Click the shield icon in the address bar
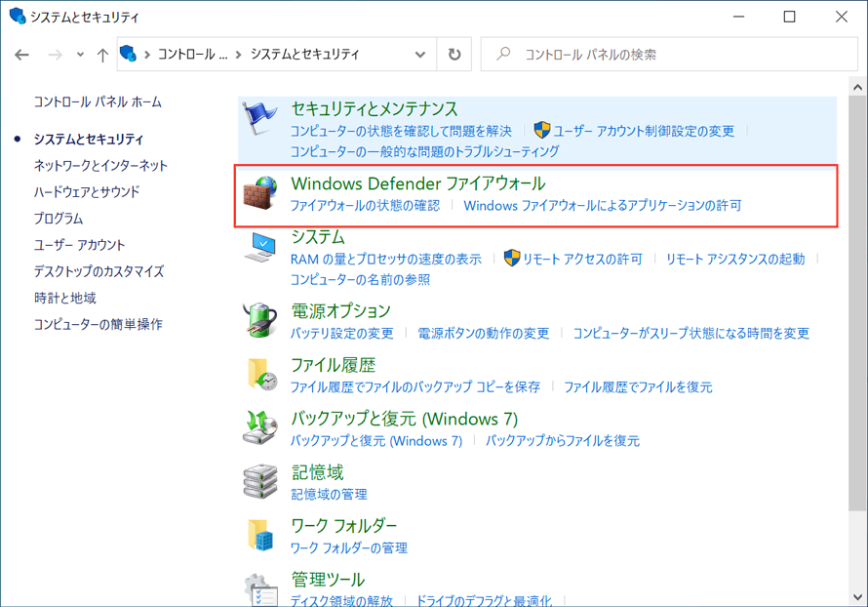 [x=128, y=54]
